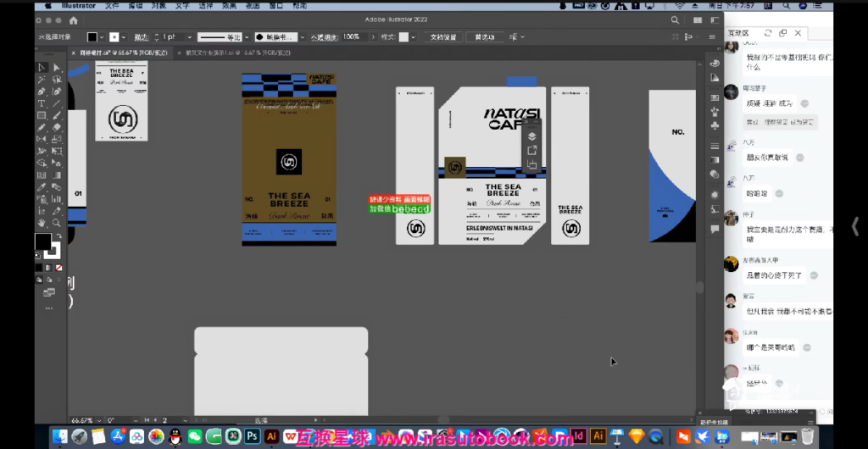868x449 pixels.
Task: Select the Selection (black arrow) tool
Action: click(42, 68)
